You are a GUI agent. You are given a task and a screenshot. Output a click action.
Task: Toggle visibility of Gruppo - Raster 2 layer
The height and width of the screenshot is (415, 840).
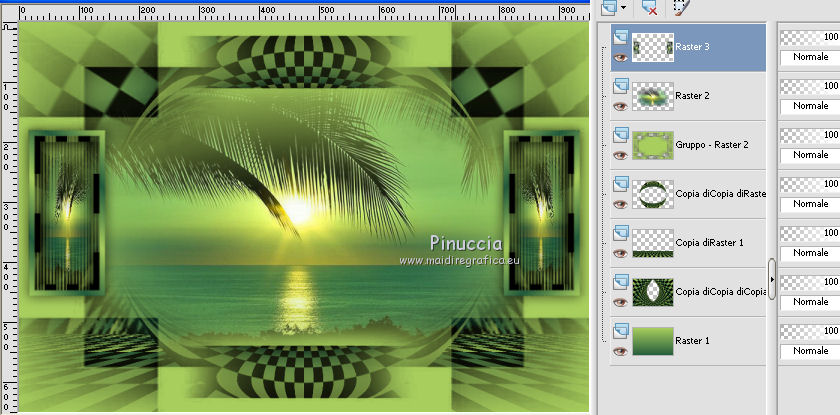click(620, 155)
